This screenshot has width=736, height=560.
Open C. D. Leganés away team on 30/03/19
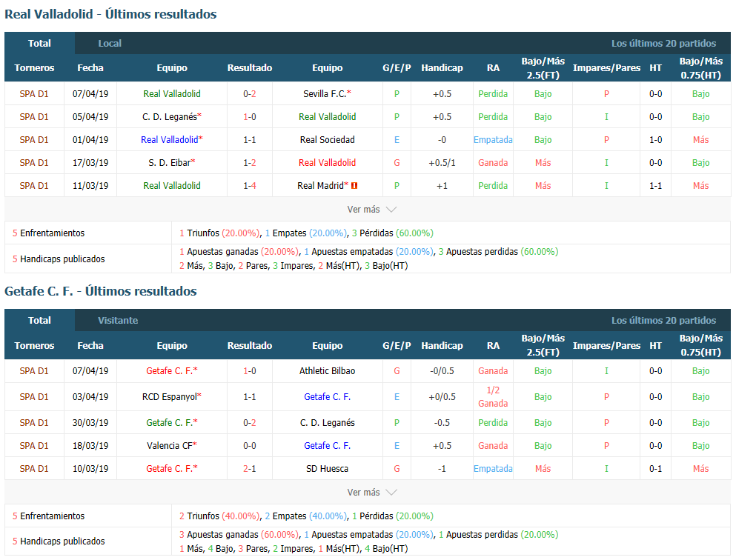(x=327, y=422)
